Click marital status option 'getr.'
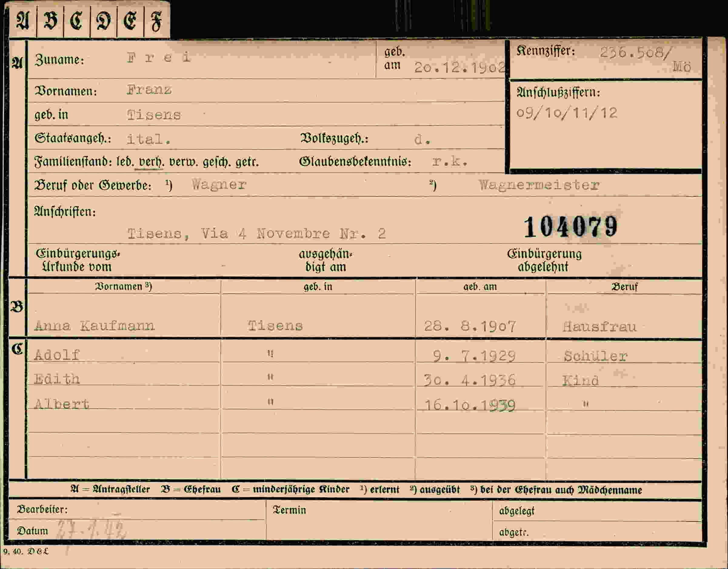Image resolution: width=728 pixels, height=569 pixels. click(247, 162)
